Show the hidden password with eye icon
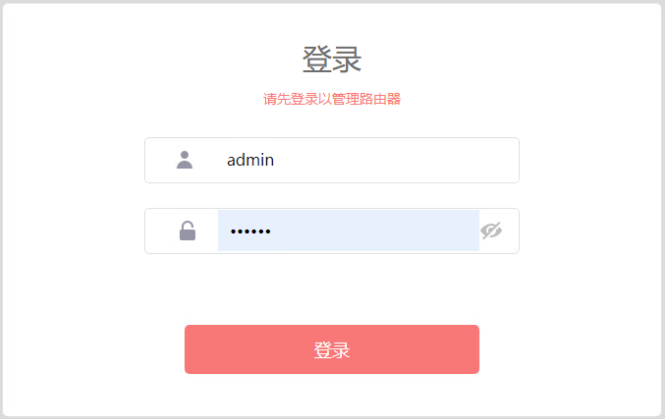The image size is (665, 419). tap(491, 231)
